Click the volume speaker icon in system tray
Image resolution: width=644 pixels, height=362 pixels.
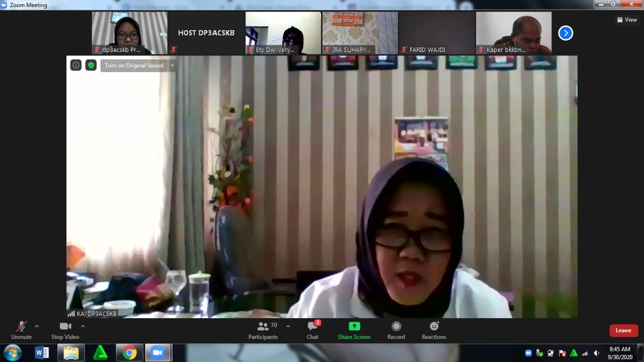[597, 353]
